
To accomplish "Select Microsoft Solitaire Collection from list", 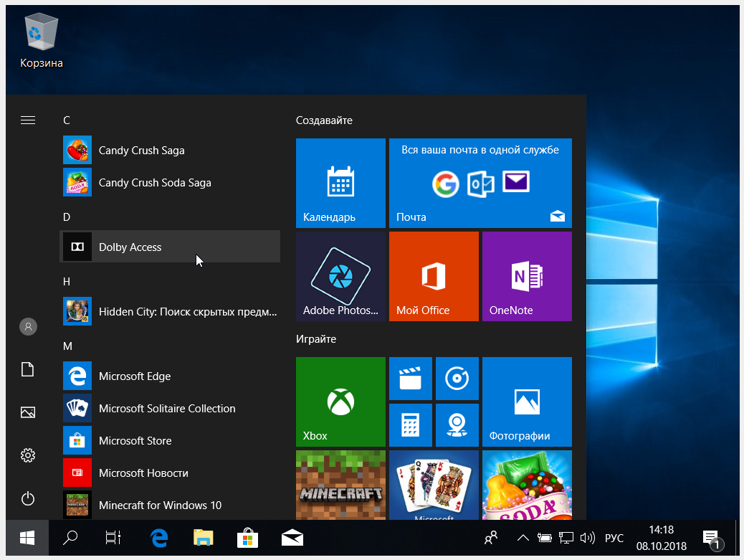I will [x=167, y=409].
